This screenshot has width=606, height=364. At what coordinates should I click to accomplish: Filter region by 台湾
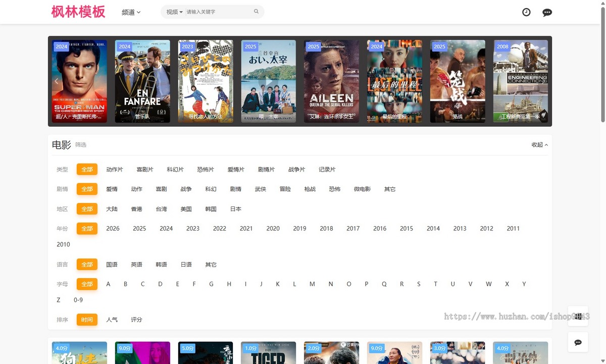coord(161,209)
